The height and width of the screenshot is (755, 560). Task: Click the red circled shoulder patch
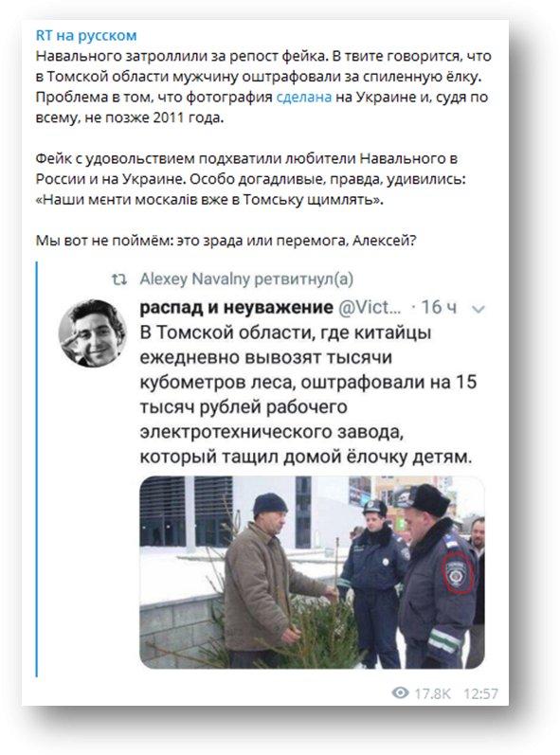click(458, 572)
